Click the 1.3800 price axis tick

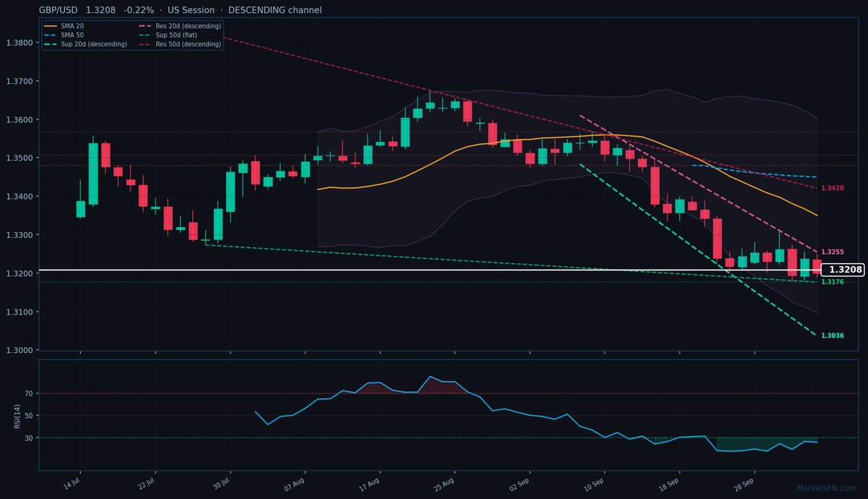click(x=19, y=43)
